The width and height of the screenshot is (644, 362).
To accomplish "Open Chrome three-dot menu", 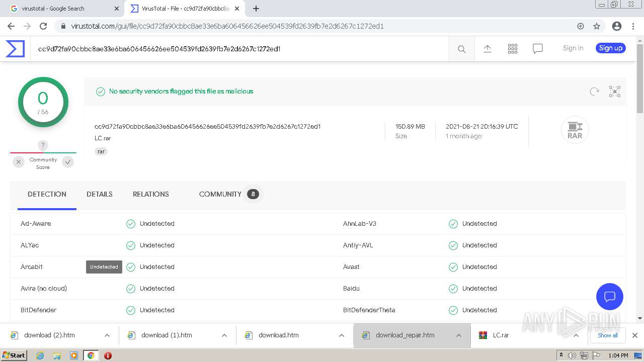I will [633, 26].
